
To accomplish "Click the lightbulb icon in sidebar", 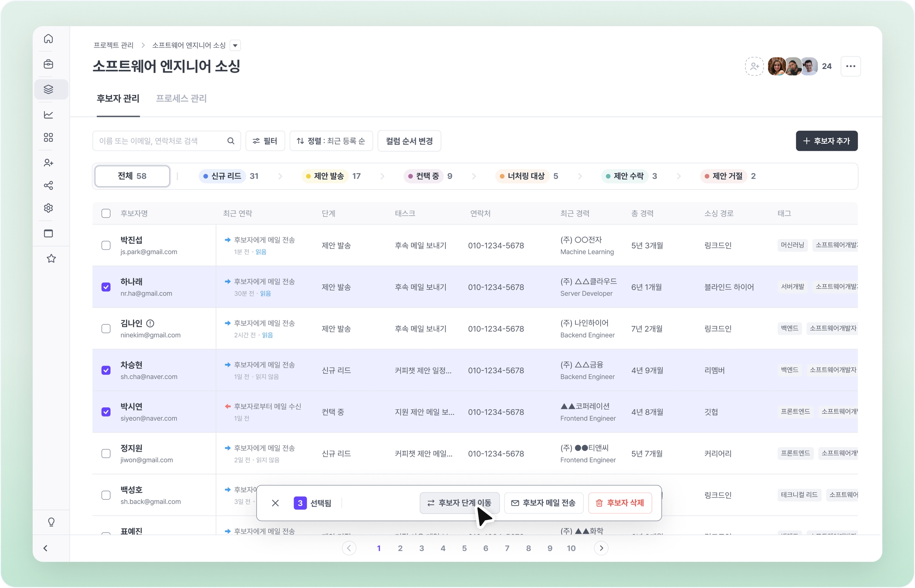I will pyautogui.click(x=51, y=522).
